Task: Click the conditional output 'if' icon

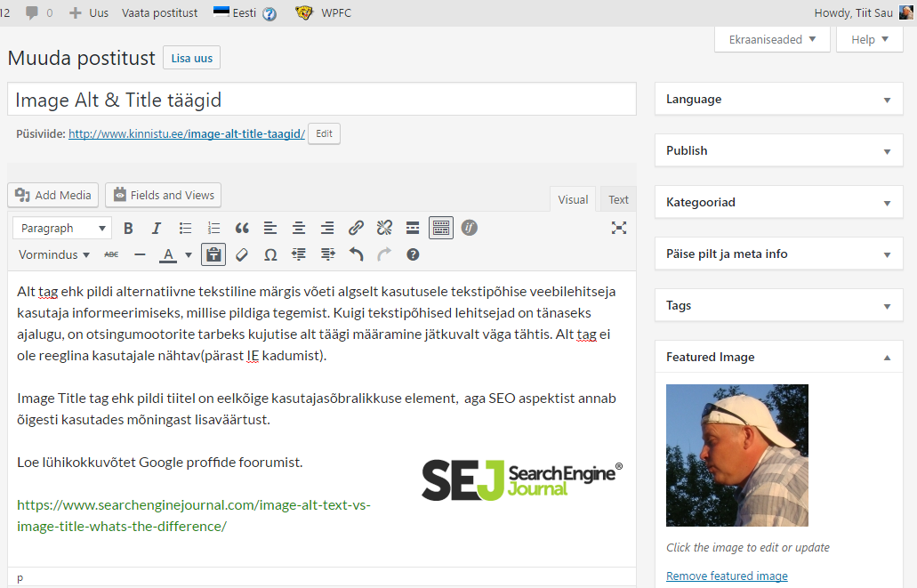Action: tap(469, 228)
